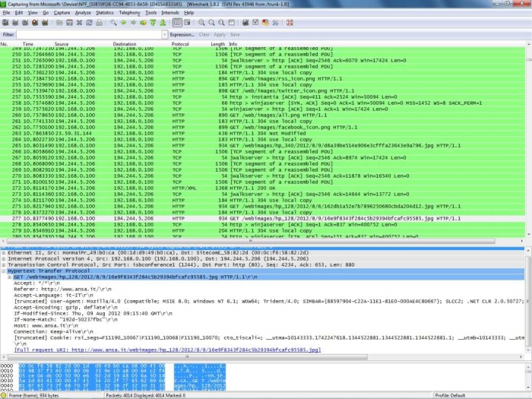
Task: Sort by the Time column header
Action: pos(28,44)
